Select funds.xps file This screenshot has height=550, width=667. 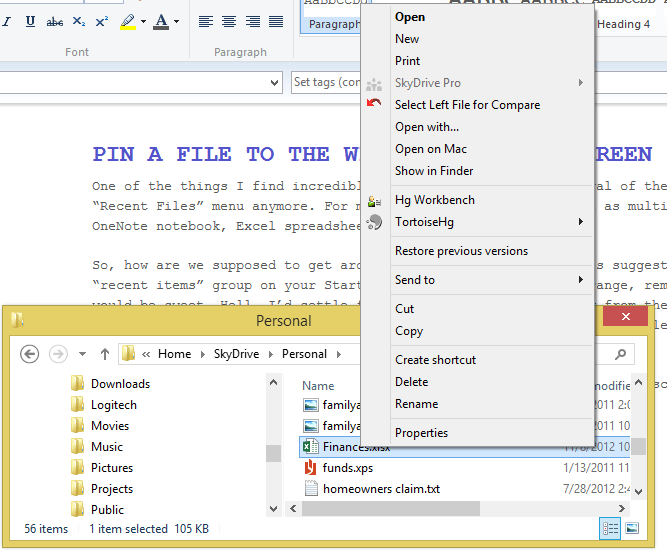click(x=339, y=468)
